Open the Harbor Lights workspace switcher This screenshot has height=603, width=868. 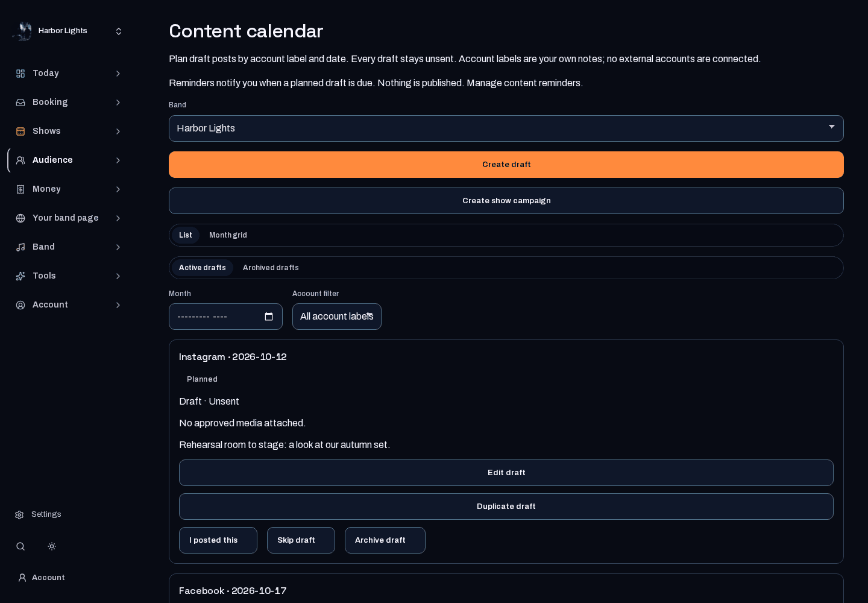click(68, 31)
